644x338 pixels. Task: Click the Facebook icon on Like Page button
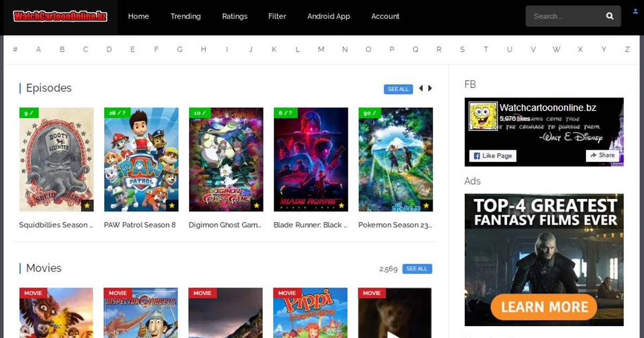[x=476, y=156]
